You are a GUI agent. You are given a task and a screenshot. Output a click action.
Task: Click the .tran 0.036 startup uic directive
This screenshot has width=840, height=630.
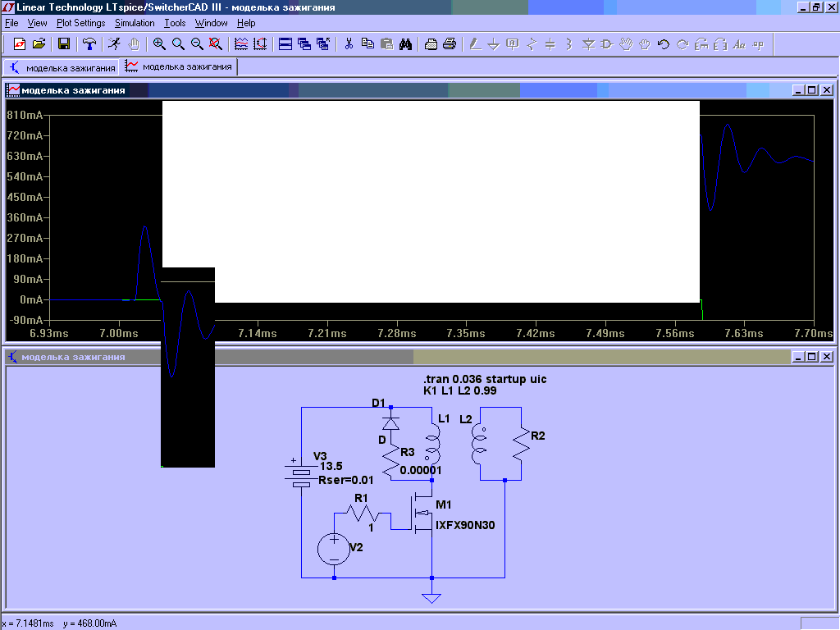click(x=484, y=380)
